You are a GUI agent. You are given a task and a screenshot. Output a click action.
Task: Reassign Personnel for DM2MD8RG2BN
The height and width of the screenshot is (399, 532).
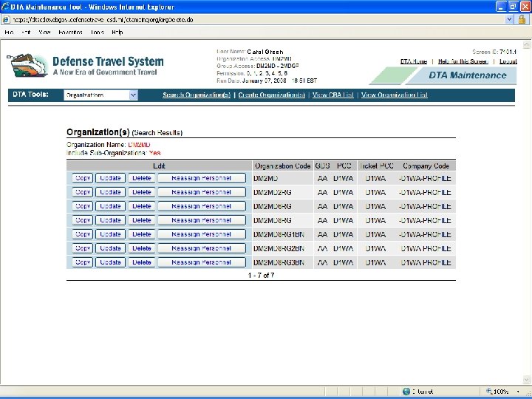202,248
